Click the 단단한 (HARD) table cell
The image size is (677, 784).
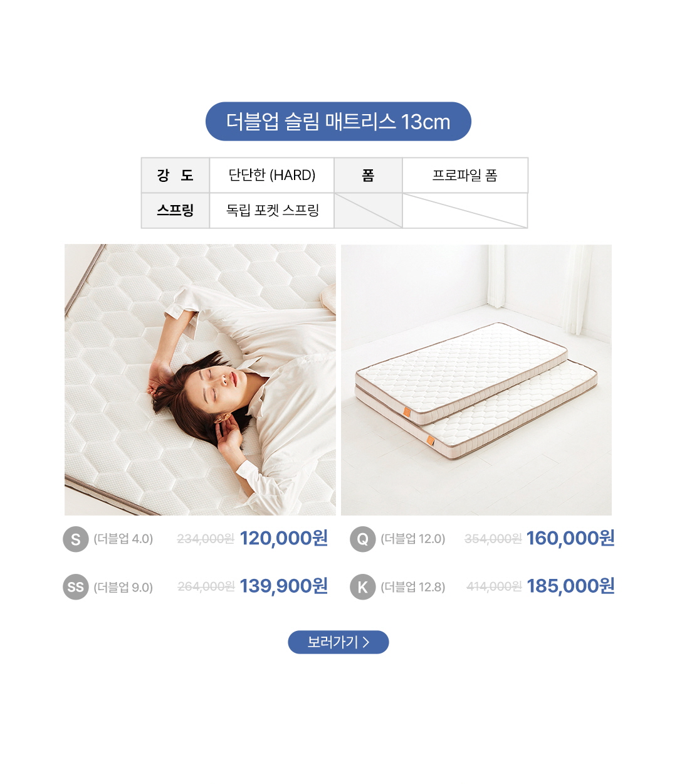[271, 175]
